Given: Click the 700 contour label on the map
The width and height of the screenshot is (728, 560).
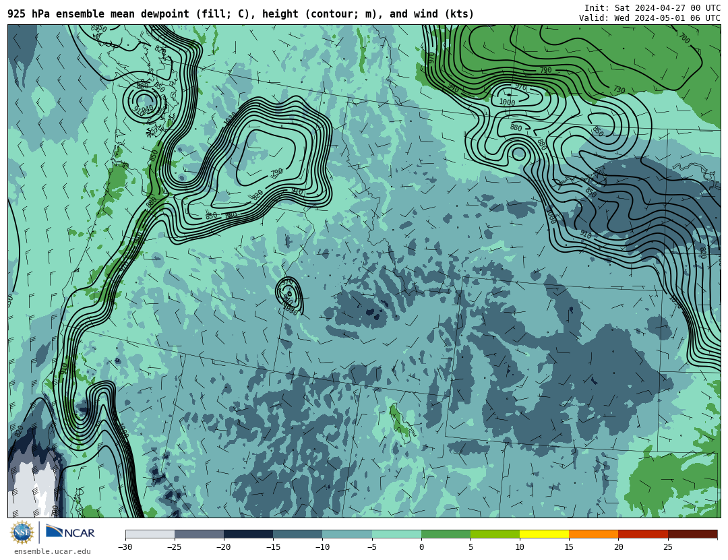Looking at the screenshot, I should coord(684,38).
